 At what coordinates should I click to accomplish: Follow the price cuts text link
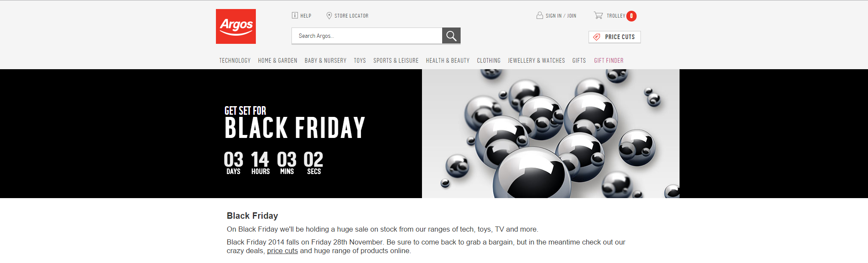[x=282, y=251]
